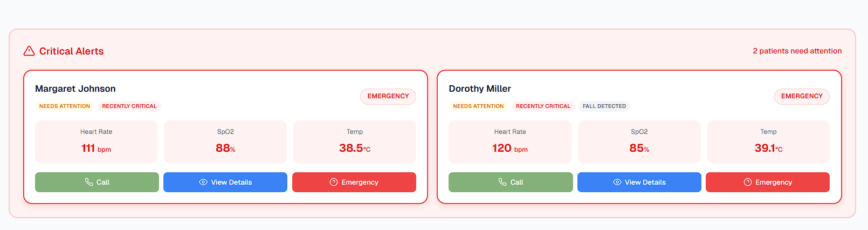This screenshot has height=230, width=868.
Task: Click the FALL DETECTED tag on Dorothy Miller
Action: click(x=604, y=106)
